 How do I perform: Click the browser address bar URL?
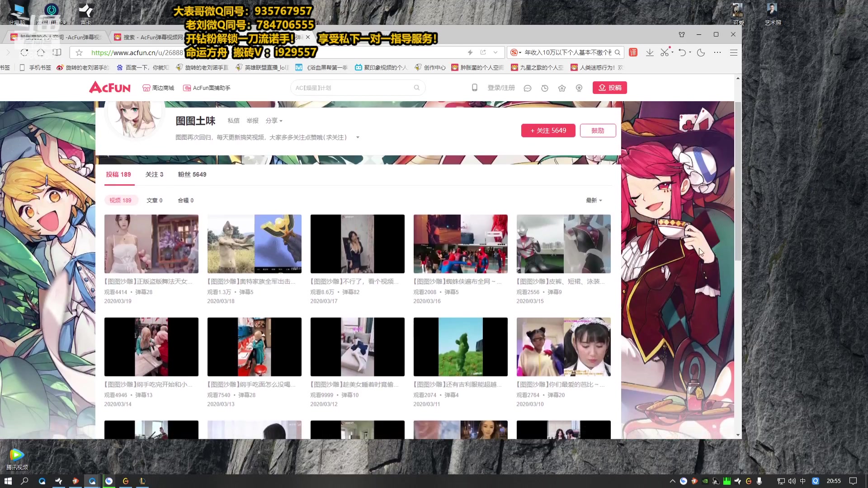[x=137, y=52]
